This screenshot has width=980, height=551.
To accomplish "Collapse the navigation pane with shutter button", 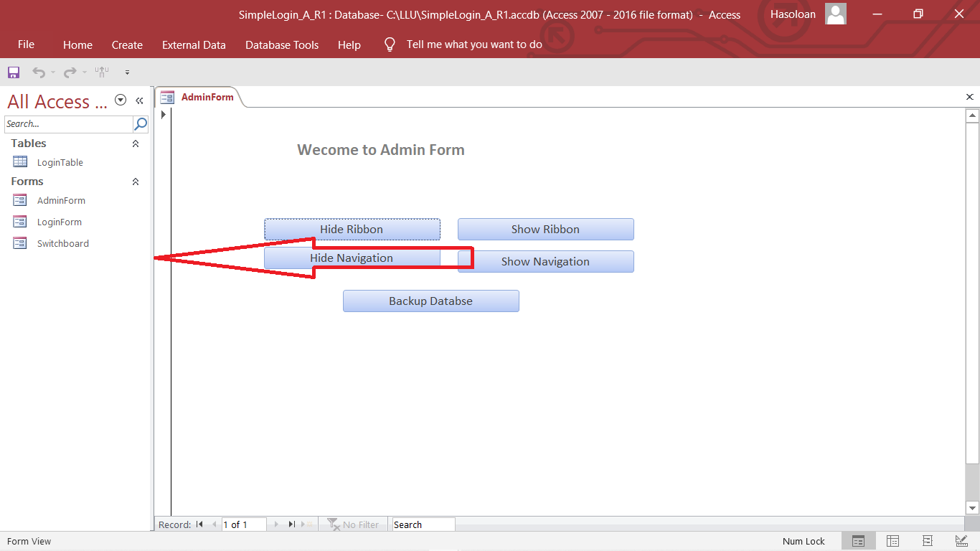I will (x=140, y=100).
